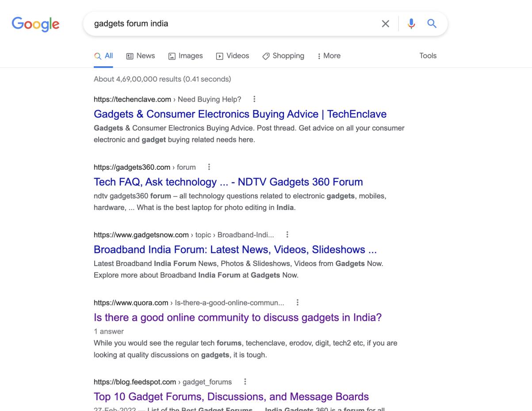Screen dimensions: 532x411
Task: Click the blue magnifier search icon
Action: point(432,24)
